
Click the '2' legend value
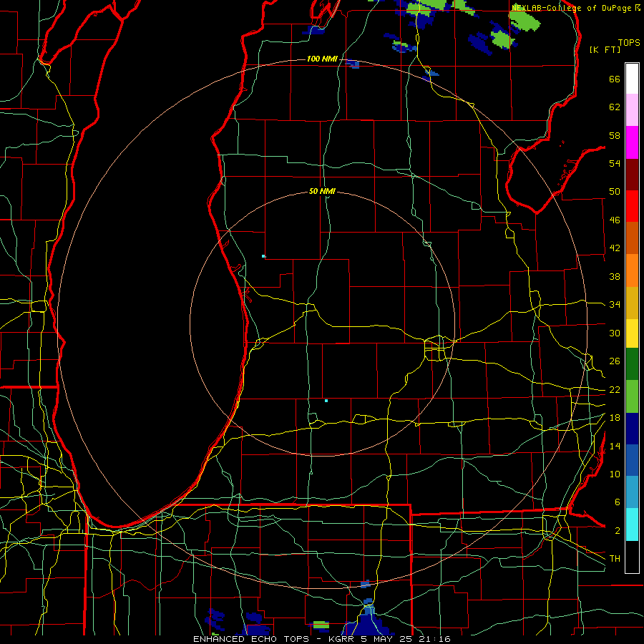click(618, 531)
